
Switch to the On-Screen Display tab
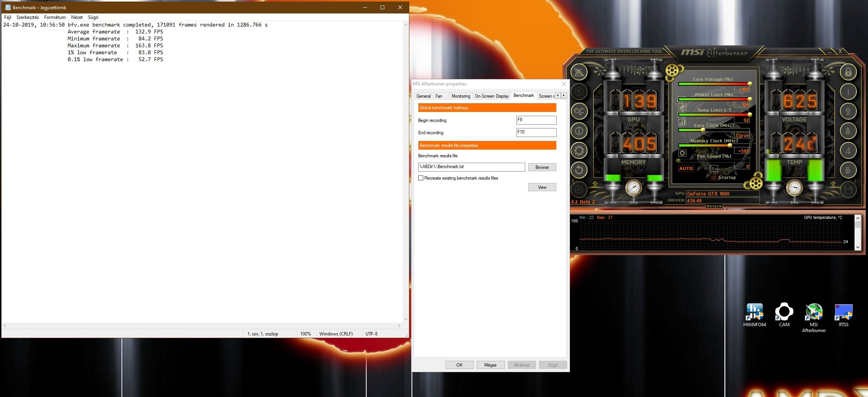(492, 96)
